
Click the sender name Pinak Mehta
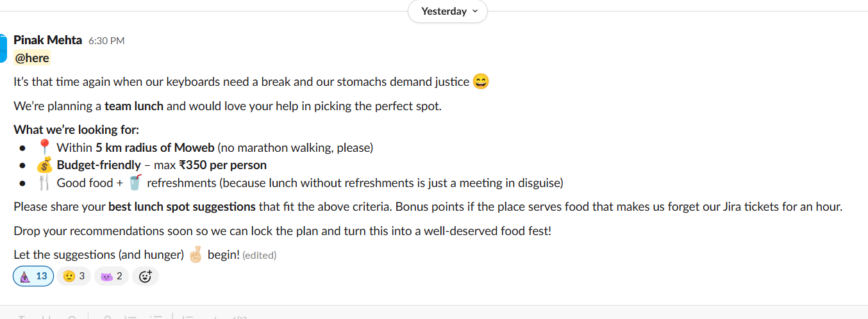(47, 40)
